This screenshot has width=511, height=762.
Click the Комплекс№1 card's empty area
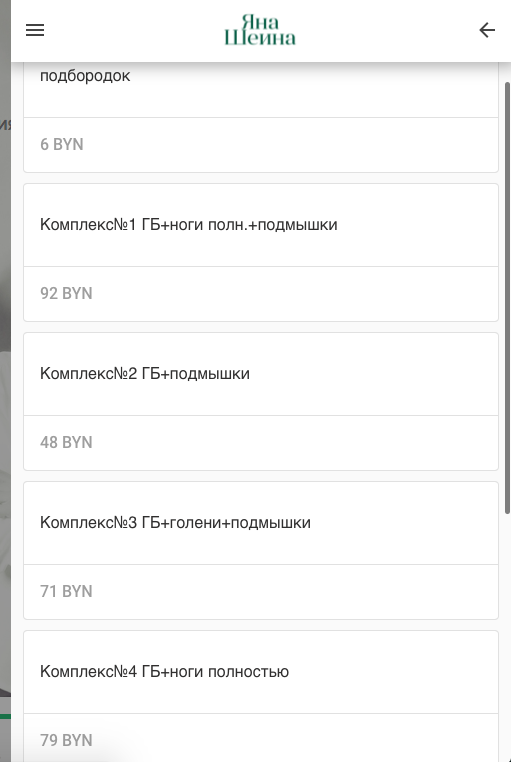(418, 225)
